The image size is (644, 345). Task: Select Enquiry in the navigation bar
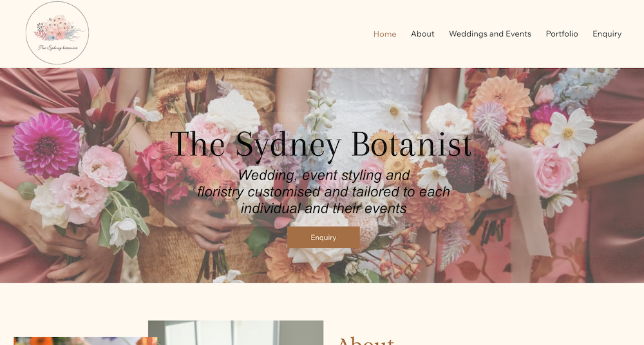pyautogui.click(x=607, y=34)
